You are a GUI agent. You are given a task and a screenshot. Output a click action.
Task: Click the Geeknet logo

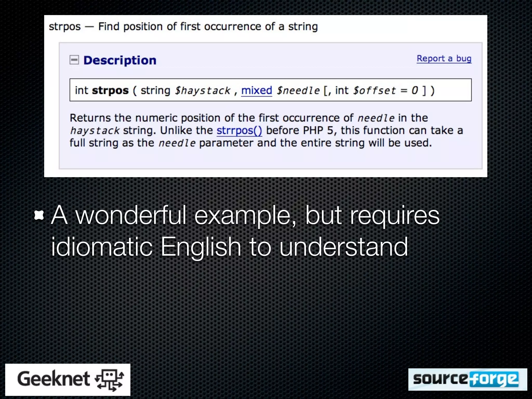coord(68,380)
